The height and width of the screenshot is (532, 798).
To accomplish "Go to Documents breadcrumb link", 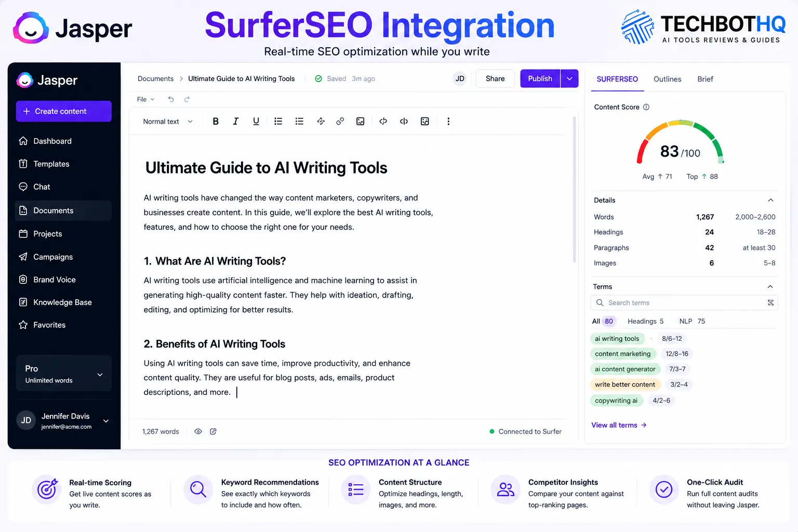I will [155, 78].
